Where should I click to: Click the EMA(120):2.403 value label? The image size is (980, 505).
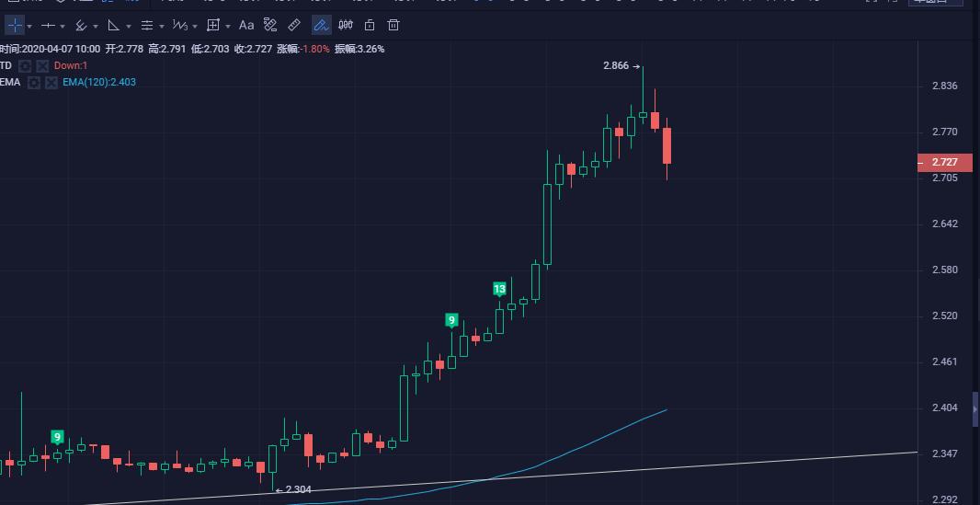[x=98, y=83]
